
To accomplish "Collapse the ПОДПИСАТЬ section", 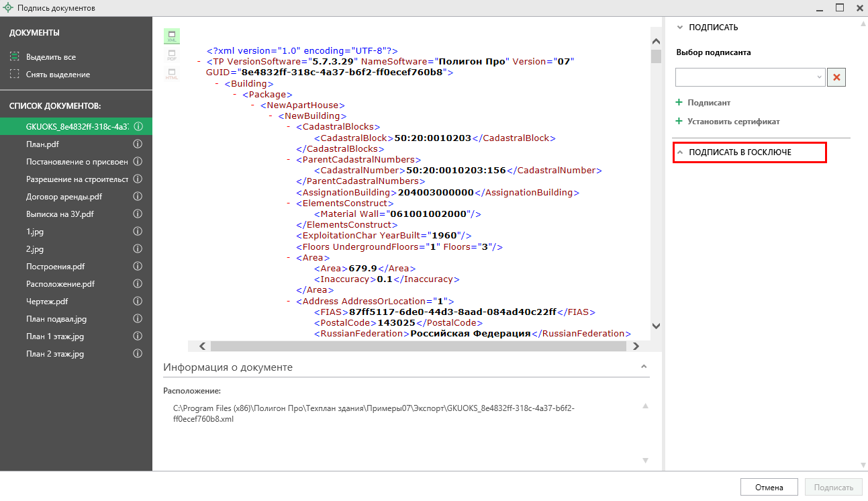I will pyautogui.click(x=680, y=28).
